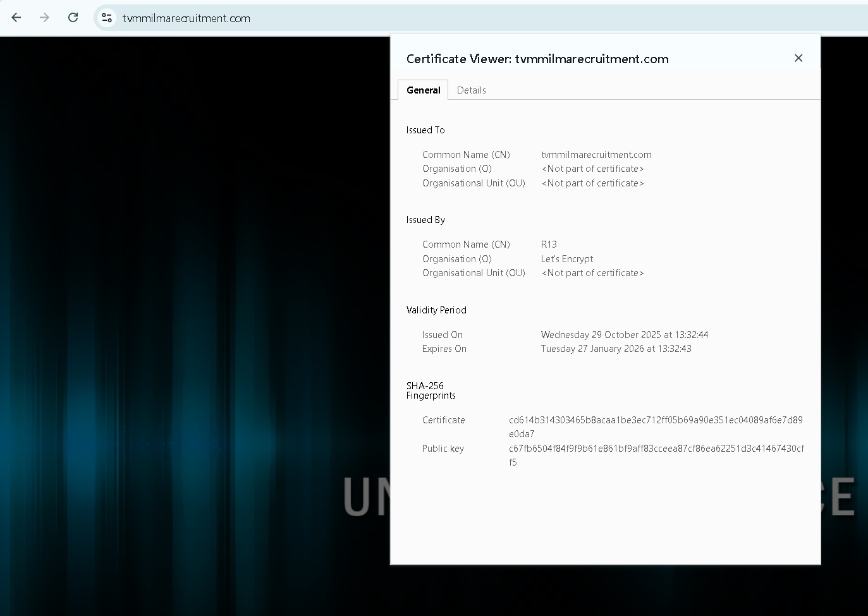The height and width of the screenshot is (616, 868).
Task: Click the SHA-256 Fingerprints section heading
Action: coord(431,390)
